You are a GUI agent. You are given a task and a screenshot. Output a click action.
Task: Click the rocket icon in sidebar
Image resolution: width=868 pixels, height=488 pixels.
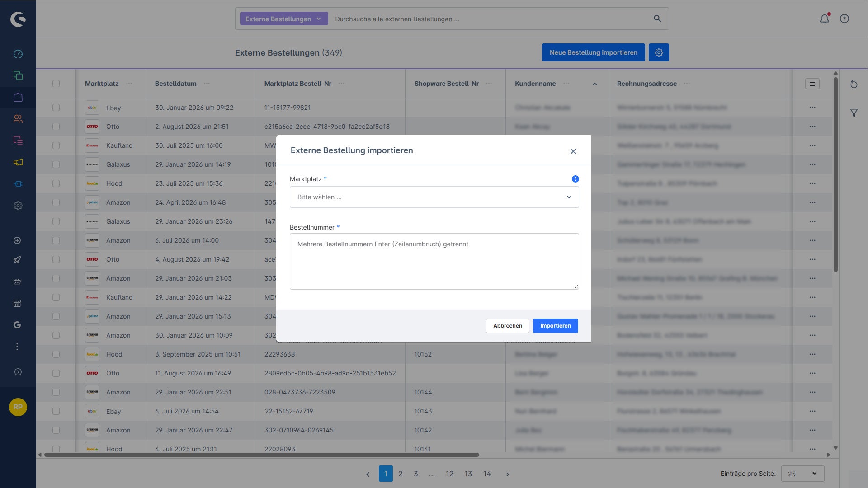pyautogui.click(x=17, y=260)
